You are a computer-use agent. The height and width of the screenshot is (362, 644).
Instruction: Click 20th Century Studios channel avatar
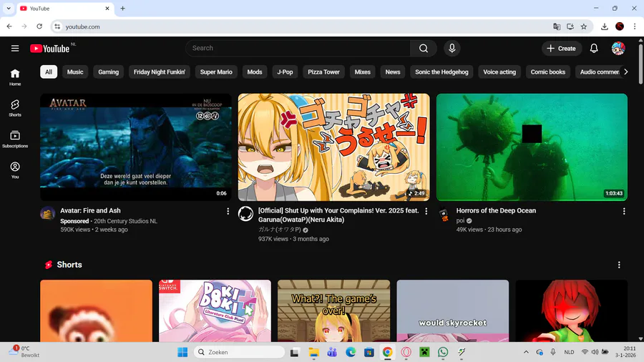tap(48, 213)
